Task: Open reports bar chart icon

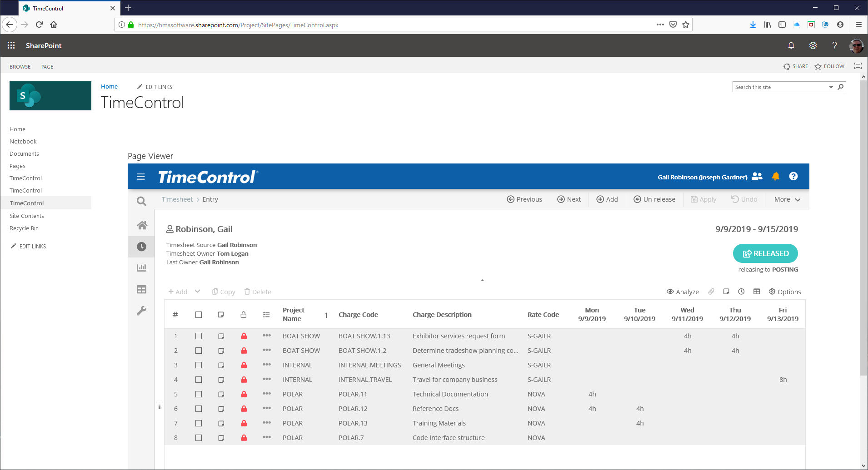Action: 141,268
